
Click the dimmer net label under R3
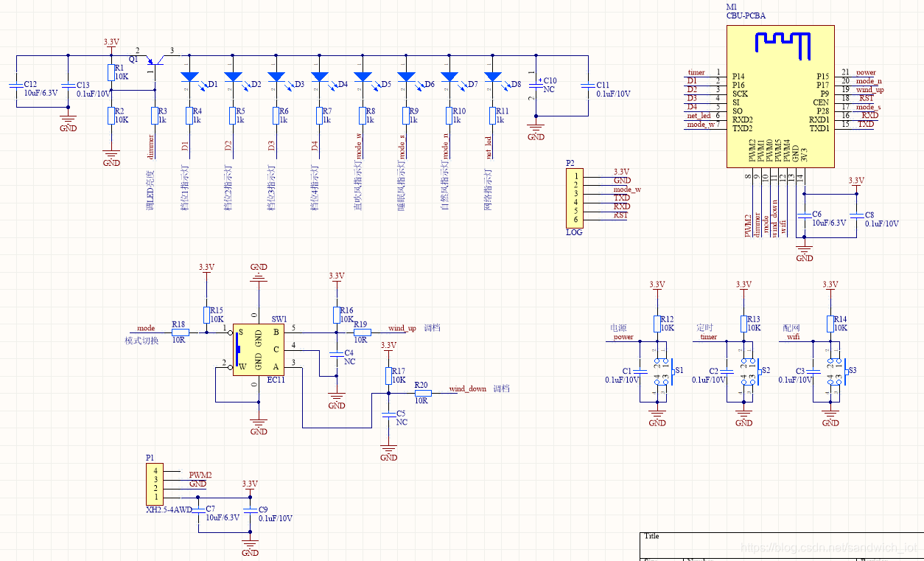click(150, 146)
